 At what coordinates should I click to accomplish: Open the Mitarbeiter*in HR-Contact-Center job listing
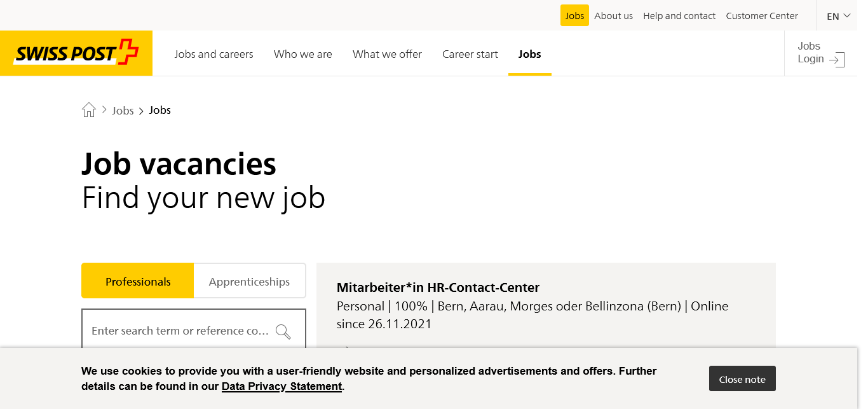coord(438,288)
